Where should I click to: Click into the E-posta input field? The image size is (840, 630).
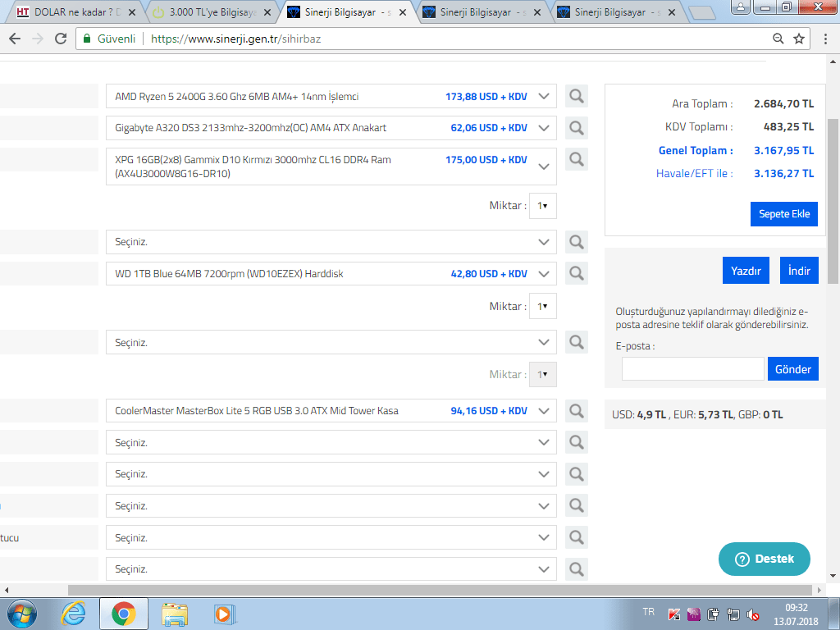(x=692, y=369)
